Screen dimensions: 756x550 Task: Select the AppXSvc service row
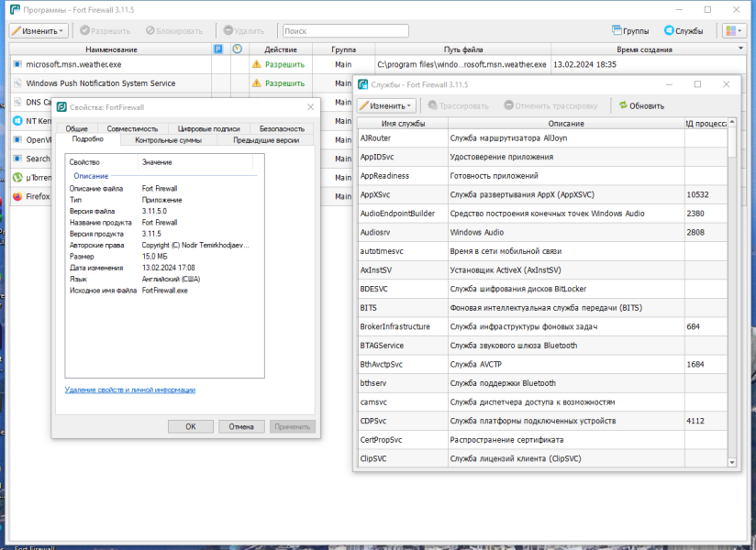click(542, 194)
